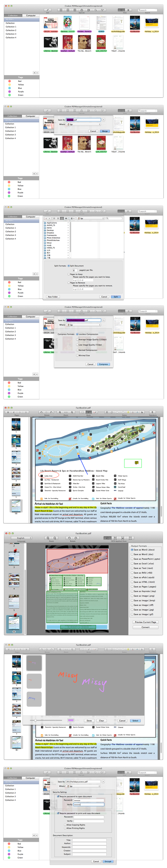Click the Purple tag dot in the dialog-free library window
167x868 pixels.
(9, 92)
